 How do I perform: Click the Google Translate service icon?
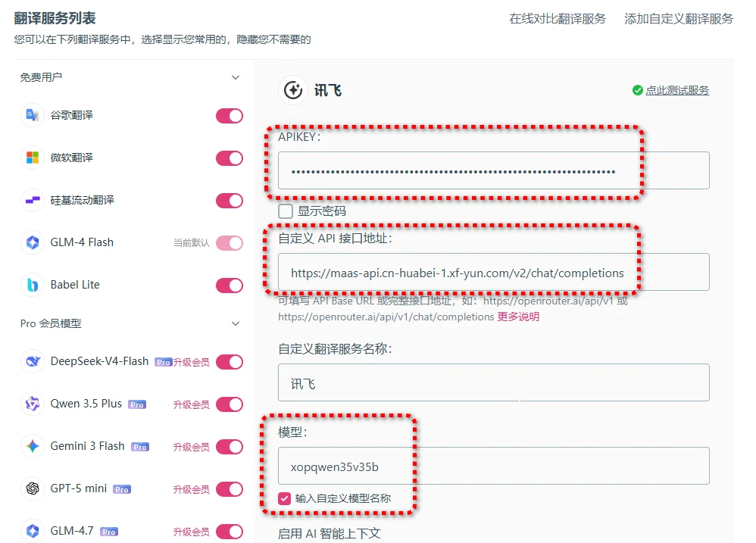point(33,115)
